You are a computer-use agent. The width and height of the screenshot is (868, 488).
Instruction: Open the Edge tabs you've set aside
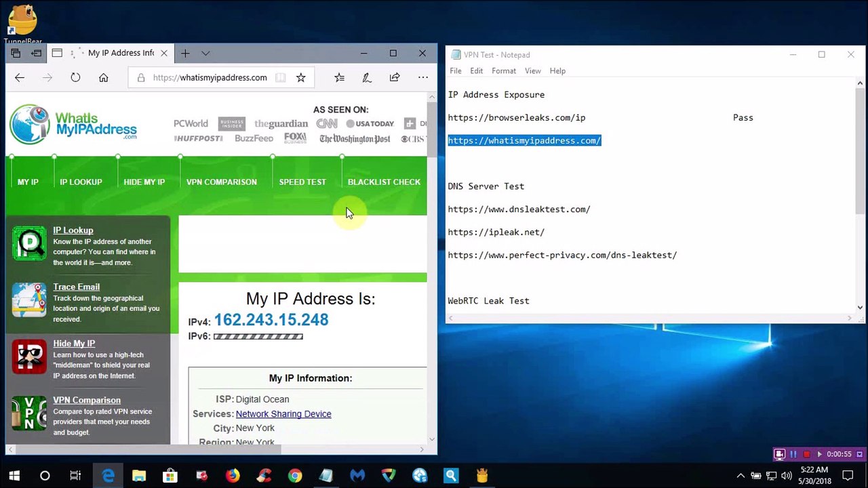(x=16, y=53)
